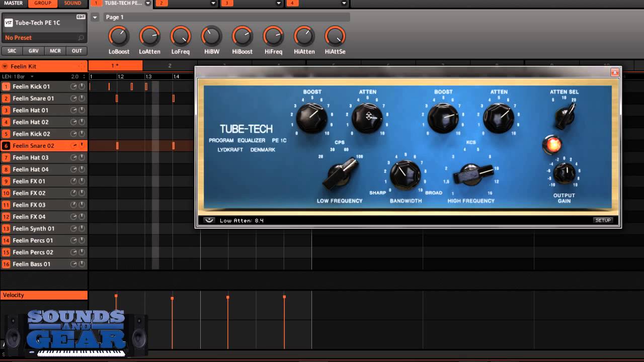The height and width of the screenshot is (362, 644).
Task: Toggle sound slot 16 button for Feelin Bass 01
Action: (x=6, y=264)
